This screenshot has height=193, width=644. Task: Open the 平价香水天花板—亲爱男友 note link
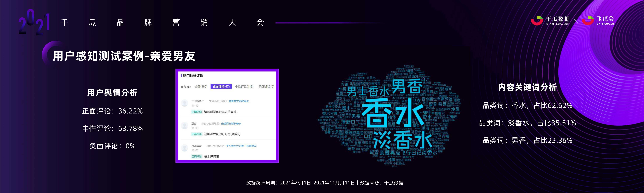point(241,146)
